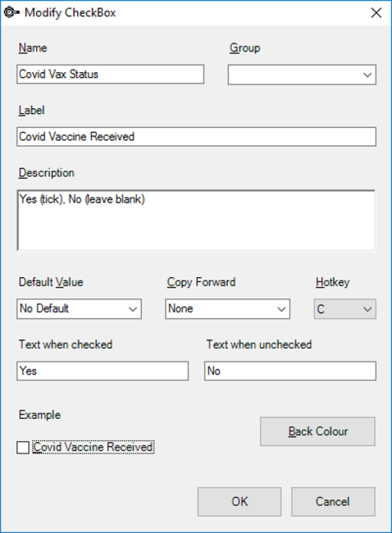
Task: Click the Cancel button
Action: [333, 502]
